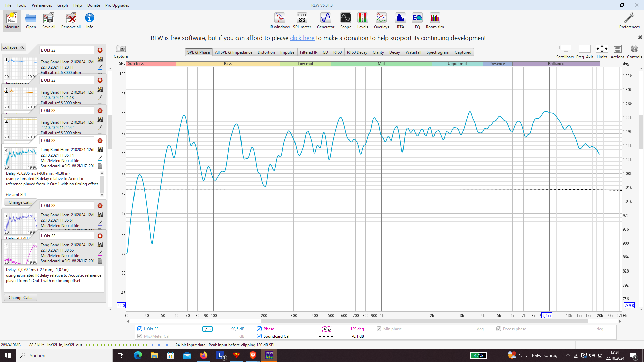The image size is (644, 362).
Task: Open the Room sim tool
Action: pos(435,21)
